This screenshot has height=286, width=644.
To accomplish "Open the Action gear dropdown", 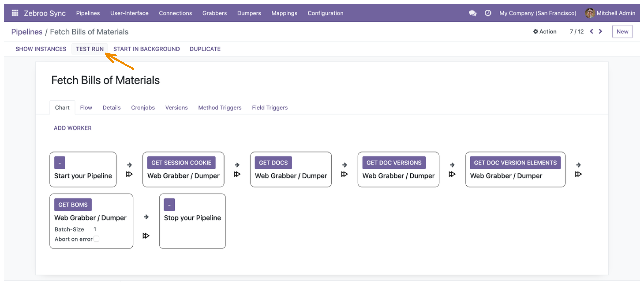I will [545, 32].
